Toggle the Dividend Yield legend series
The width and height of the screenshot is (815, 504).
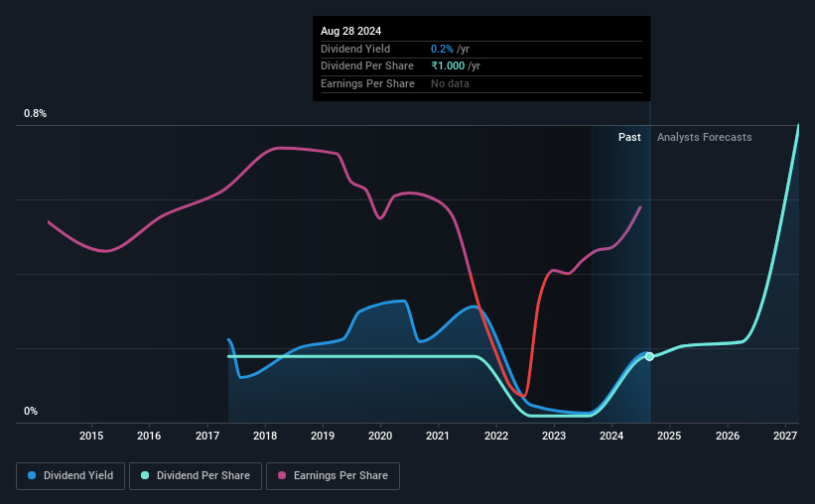coord(70,476)
